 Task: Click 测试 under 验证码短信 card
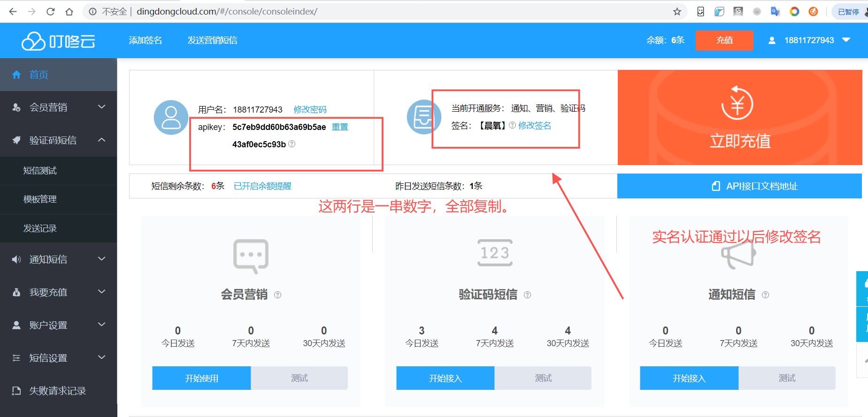pos(543,378)
